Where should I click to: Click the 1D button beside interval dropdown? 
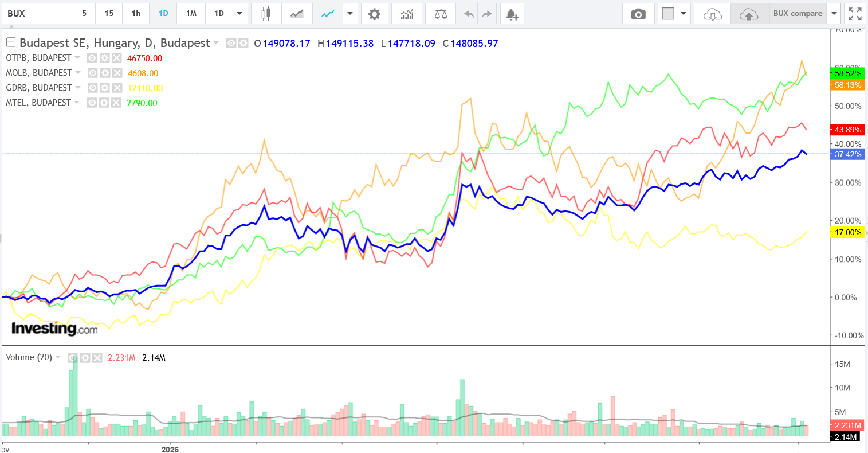(219, 14)
